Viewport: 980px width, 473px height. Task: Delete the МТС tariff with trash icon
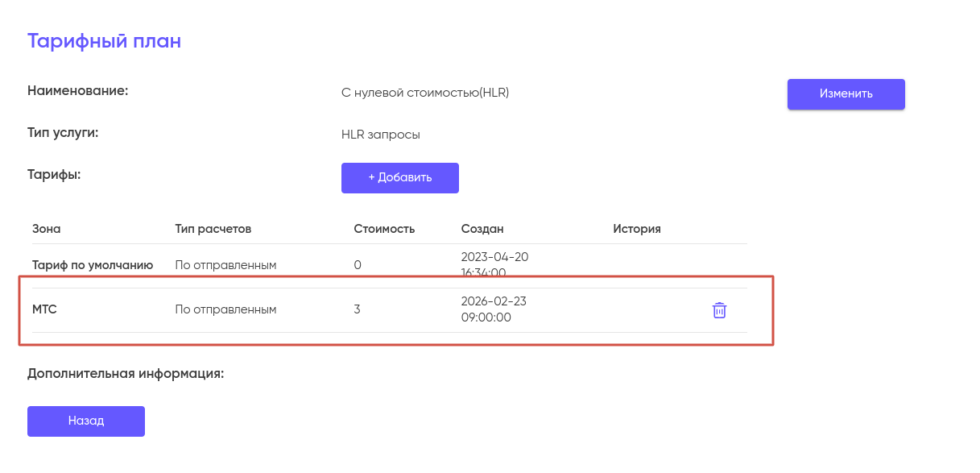coord(719,310)
